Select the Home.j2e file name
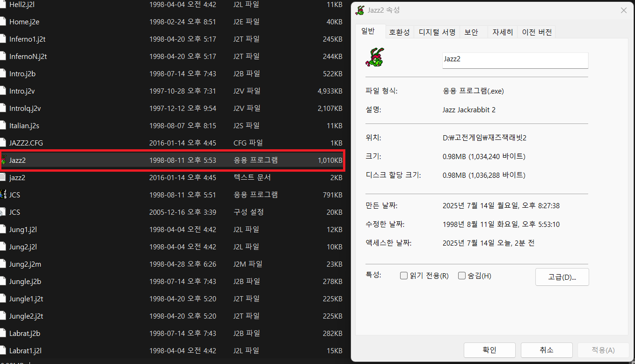The image size is (635, 364). click(x=23, y=22)
